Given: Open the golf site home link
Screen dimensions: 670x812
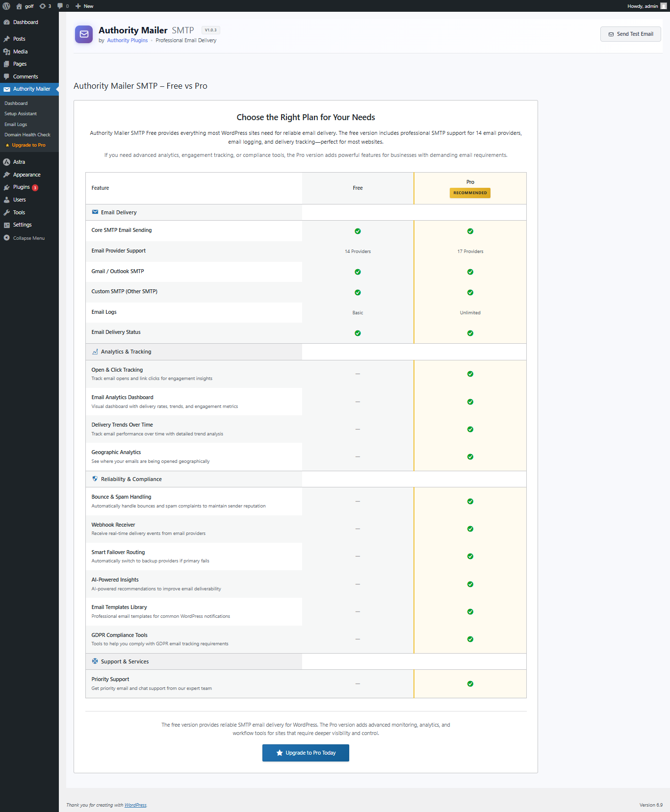Looking at the screenshot, I should (25, 6).
